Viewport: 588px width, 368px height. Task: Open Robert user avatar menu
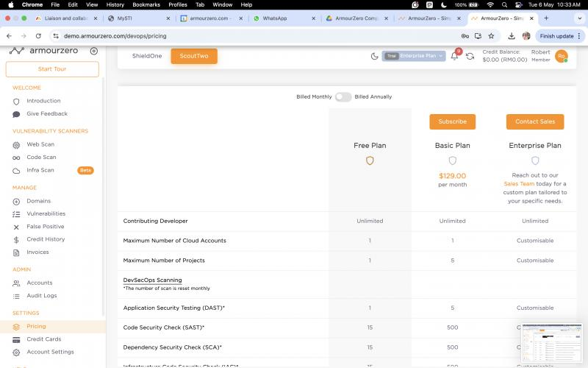tap(561, 56)
